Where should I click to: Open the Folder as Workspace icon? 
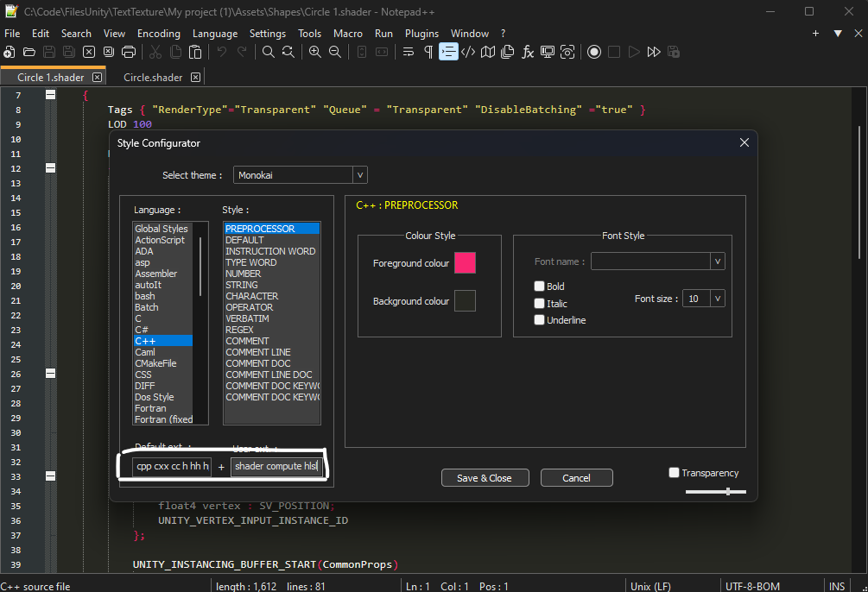(548, 52)
